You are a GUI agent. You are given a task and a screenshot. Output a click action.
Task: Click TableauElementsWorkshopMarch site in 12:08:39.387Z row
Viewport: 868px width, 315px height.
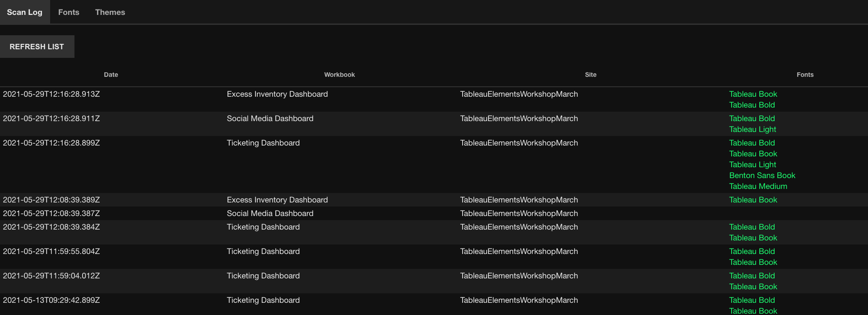(x=519, y=213)
